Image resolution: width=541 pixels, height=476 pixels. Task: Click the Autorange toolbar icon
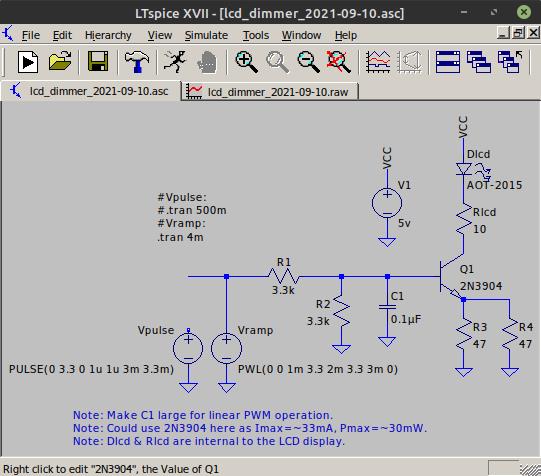[x=410, y=62]
